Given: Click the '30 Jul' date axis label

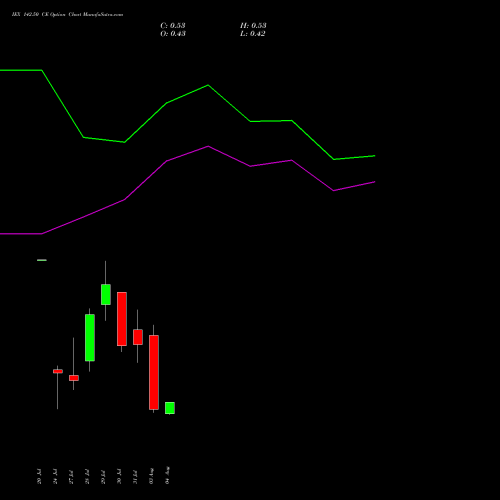Looking at the screenshot, I should (x=119, y=477).
